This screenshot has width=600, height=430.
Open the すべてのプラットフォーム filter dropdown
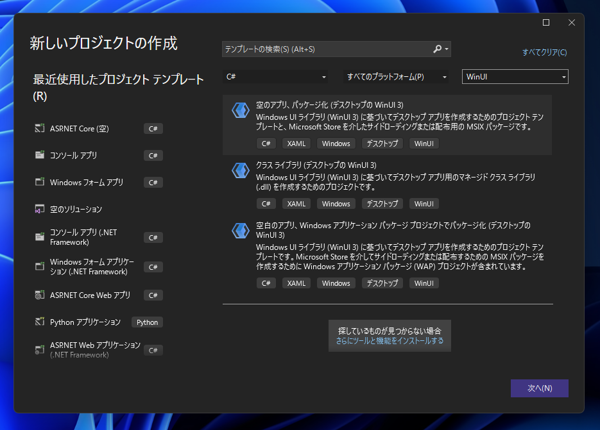[396, 77]
